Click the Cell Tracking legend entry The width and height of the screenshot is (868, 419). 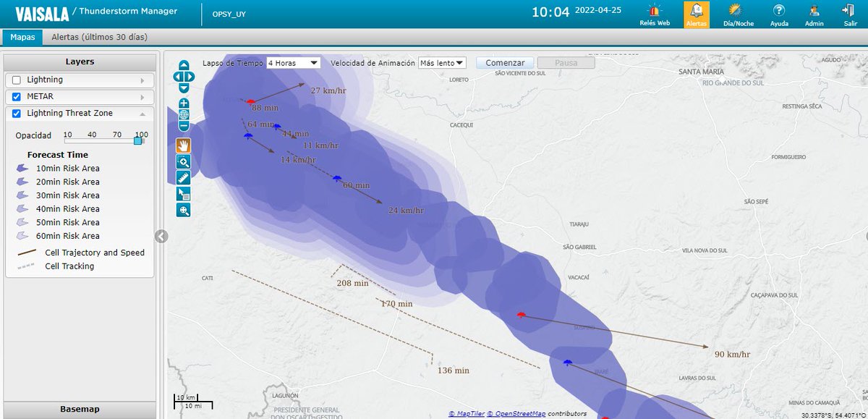pos(56,266)
